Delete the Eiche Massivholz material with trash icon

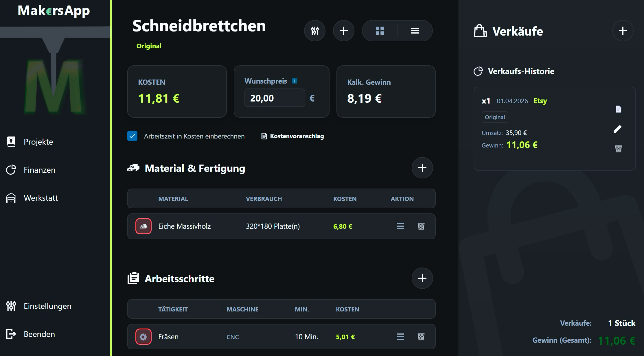point(421,226)
